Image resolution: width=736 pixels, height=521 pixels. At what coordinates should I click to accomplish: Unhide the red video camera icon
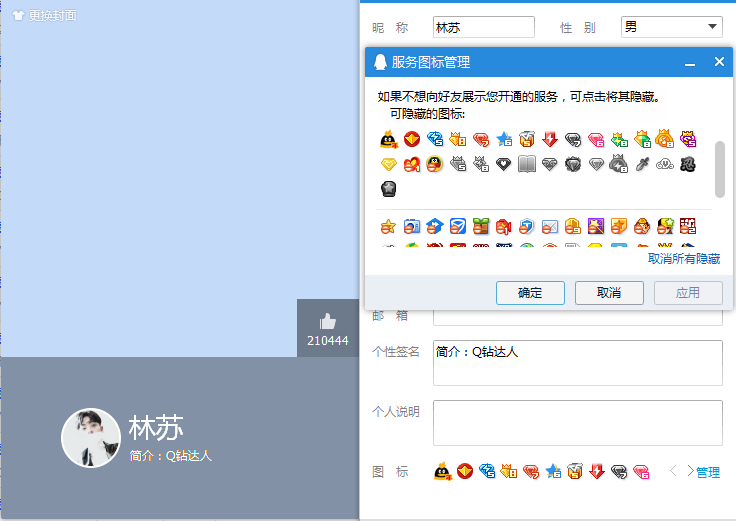[504, 227]
